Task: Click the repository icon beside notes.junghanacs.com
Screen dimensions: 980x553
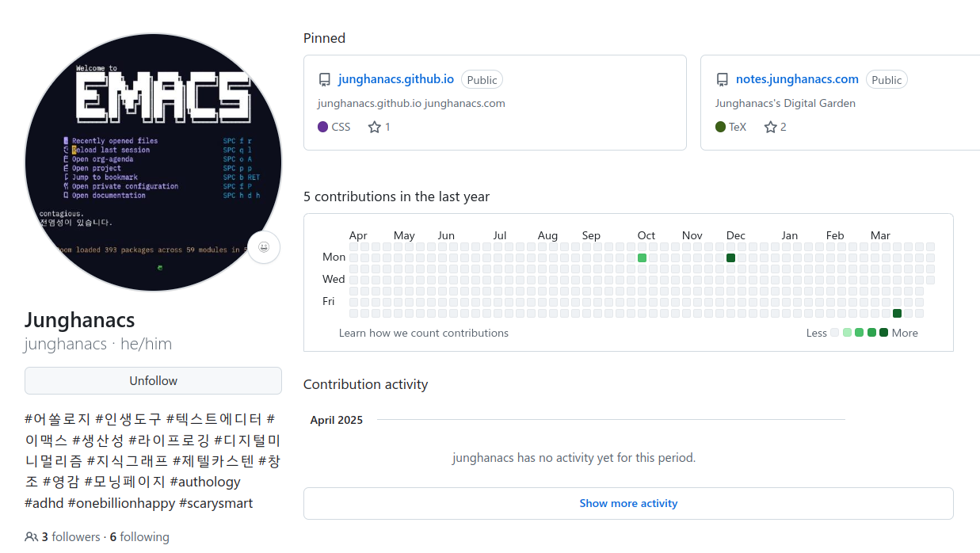Action: click(723, 80)
